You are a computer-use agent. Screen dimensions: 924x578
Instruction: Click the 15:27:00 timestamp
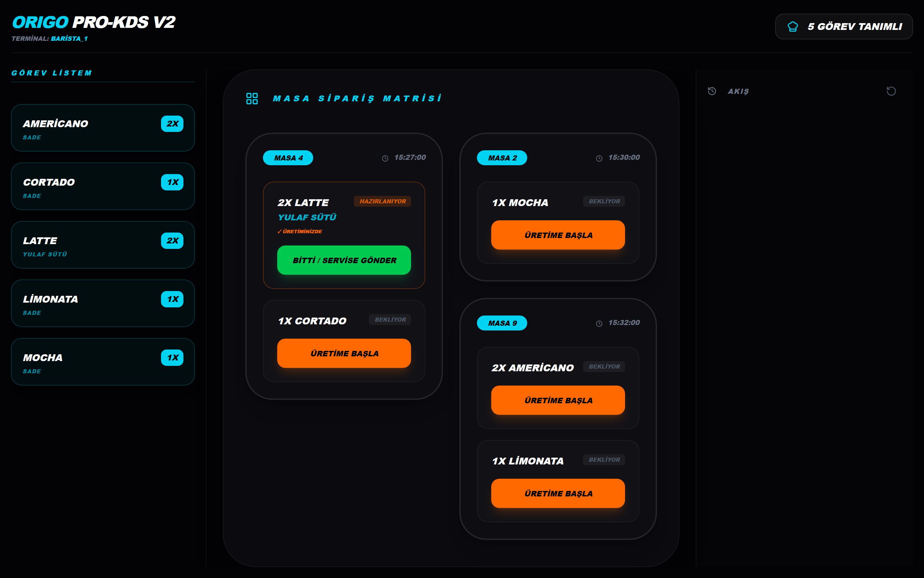(410, 157)
